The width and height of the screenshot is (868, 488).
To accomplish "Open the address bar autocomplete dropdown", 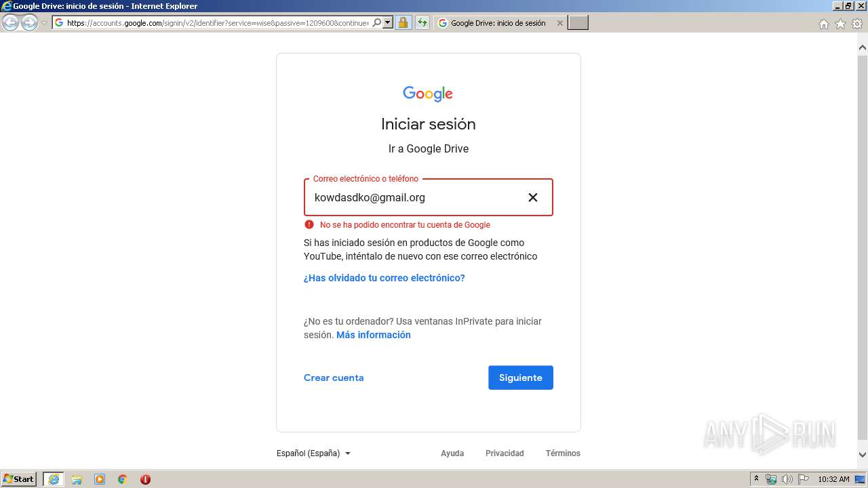I will point(388,23).
